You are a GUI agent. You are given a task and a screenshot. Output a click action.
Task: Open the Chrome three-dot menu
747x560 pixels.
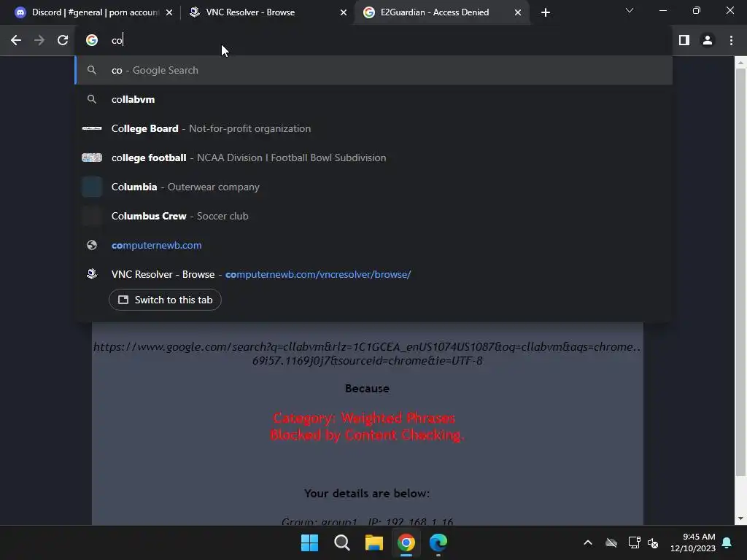coord(731,41)
